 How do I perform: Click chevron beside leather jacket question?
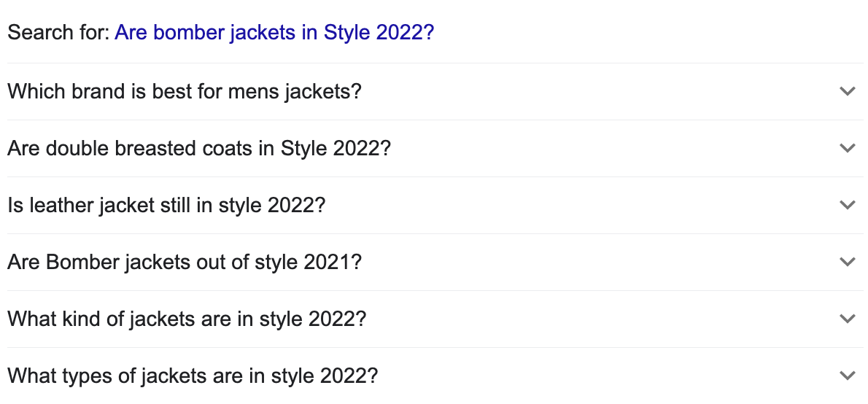(847, 205)
